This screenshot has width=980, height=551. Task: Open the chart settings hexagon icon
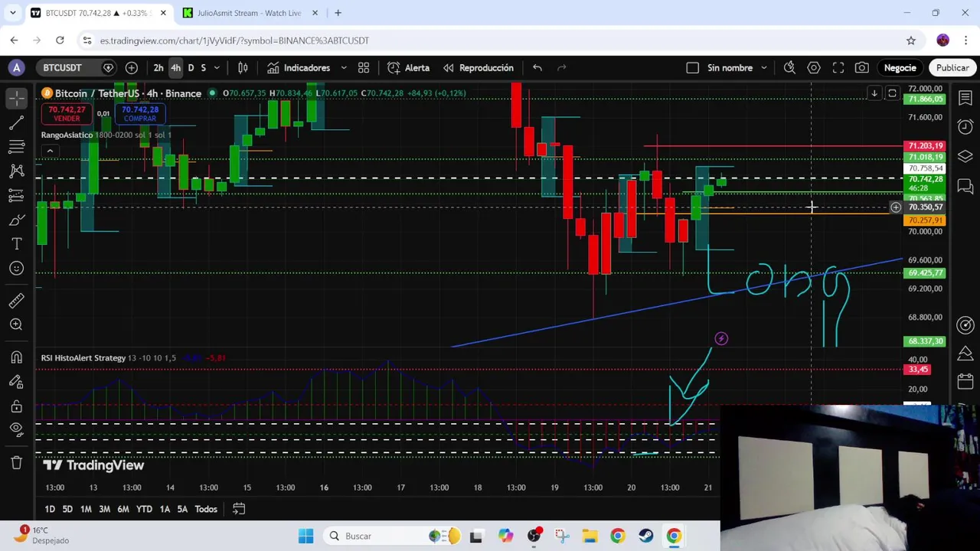pyautogui.click(x=814, y=68)
